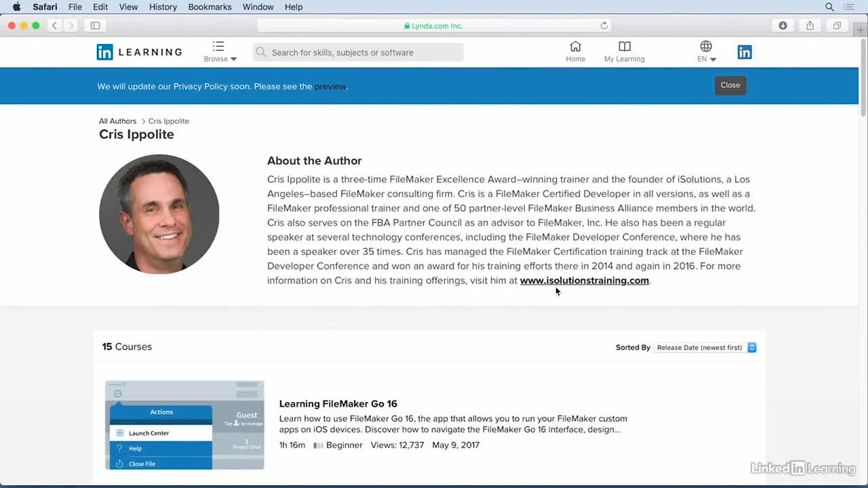Click the skills search field
Viewport: 868px width, 488px height.
pyautogui.click(x=358, y=52)
